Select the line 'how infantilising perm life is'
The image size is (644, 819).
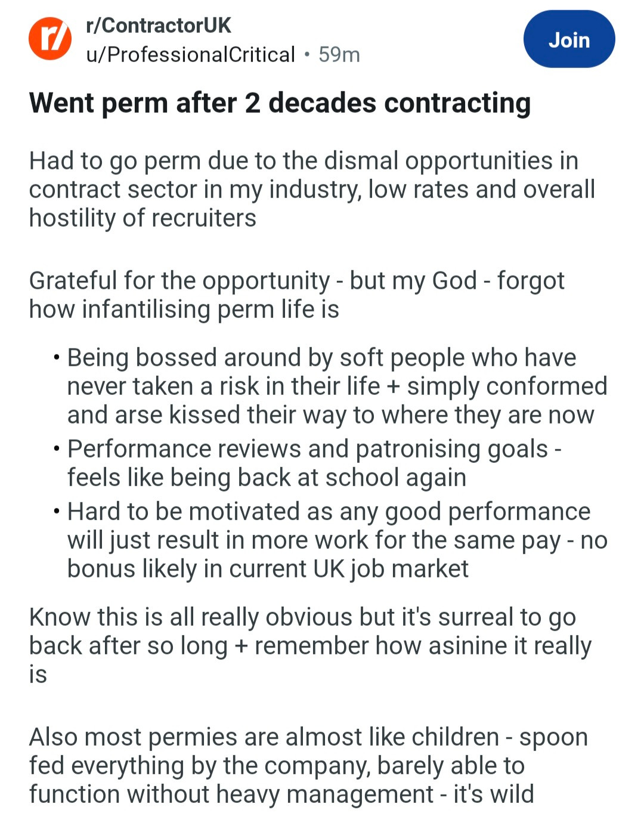tap(184, 309)
